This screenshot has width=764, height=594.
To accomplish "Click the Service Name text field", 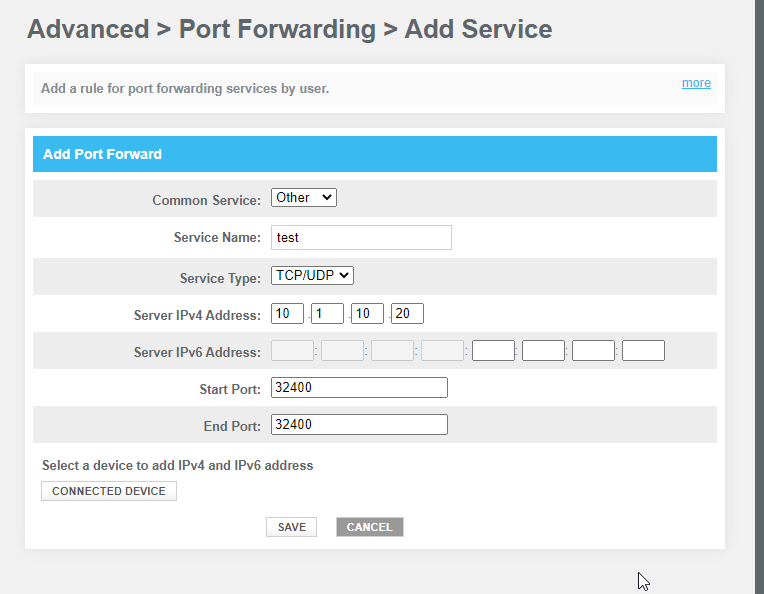I will pos(361,237).
